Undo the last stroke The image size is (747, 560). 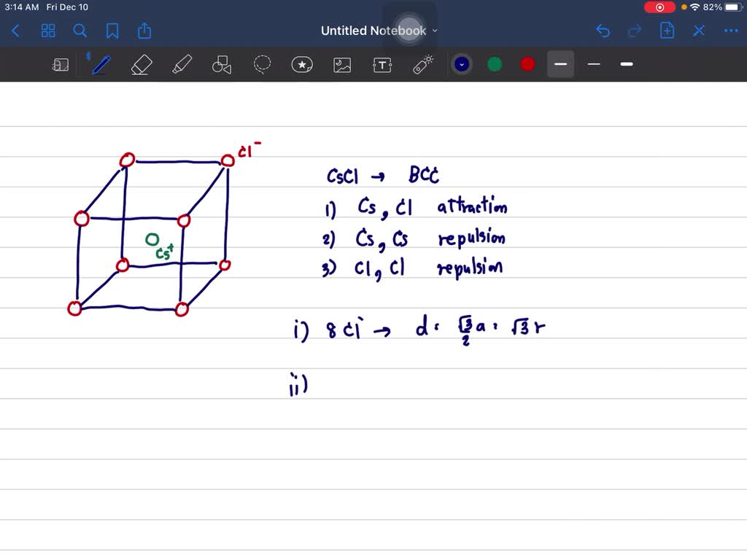(x=603, y=31)
